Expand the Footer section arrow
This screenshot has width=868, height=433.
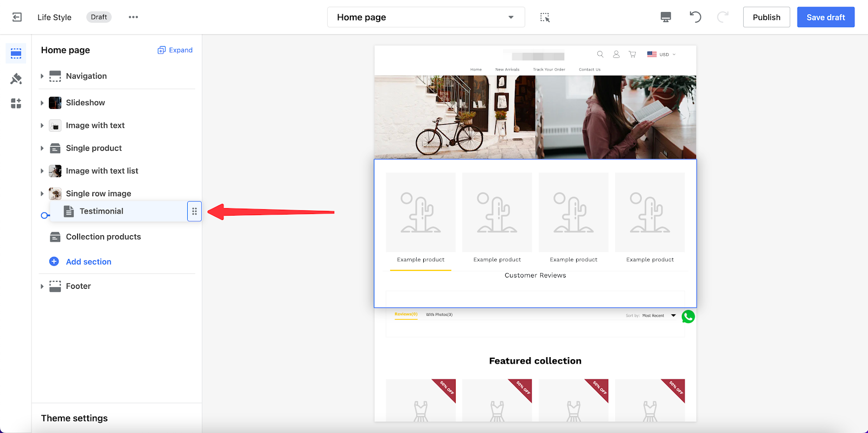click(x=42, y=286)
